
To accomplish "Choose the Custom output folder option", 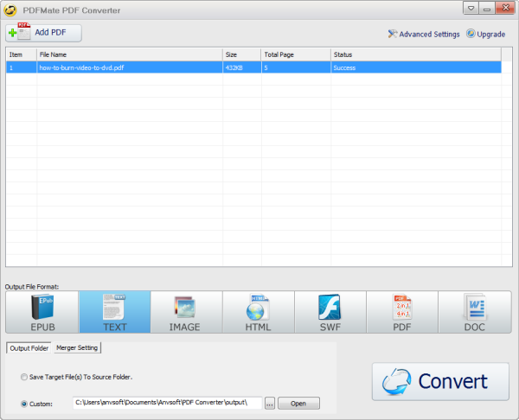I will pos(36,404).
